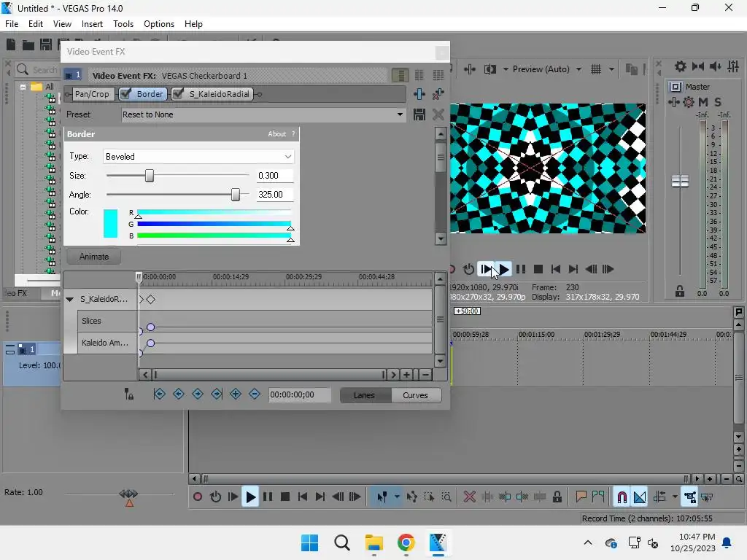Click the Delete Keyframe minus diamond icon
The height and width of the screenshot is (560, 747).
click(255, 394)
